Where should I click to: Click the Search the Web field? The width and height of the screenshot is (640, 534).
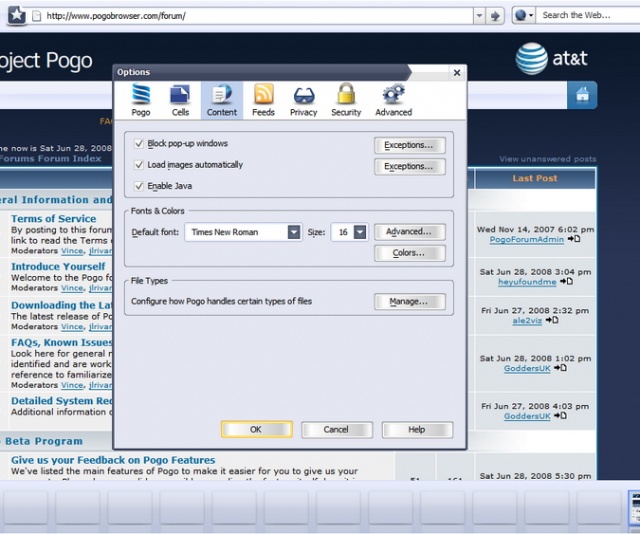coord(588,16)
